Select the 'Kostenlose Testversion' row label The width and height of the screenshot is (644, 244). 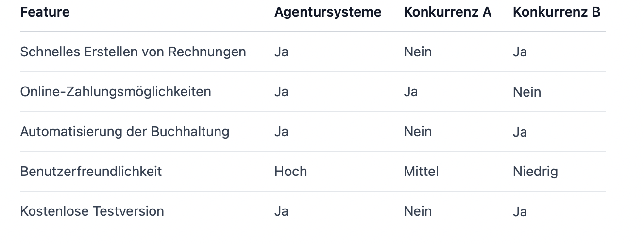point(92,211)
